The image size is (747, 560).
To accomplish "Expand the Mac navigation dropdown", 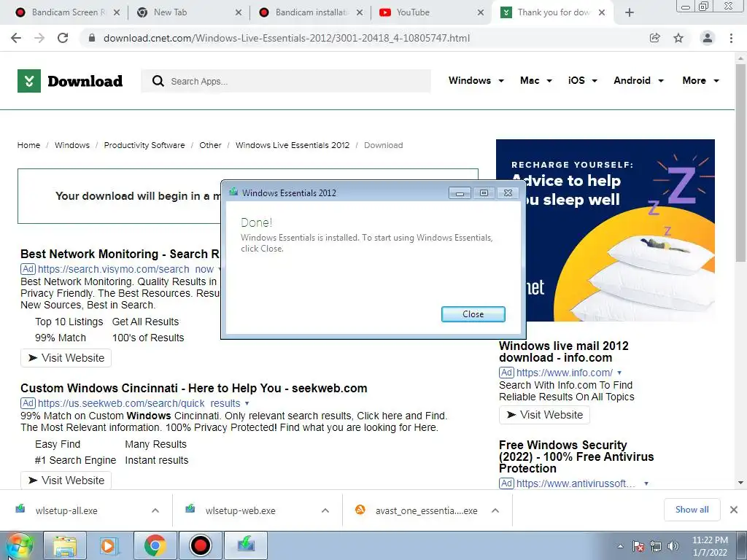I will pos(536,80).
